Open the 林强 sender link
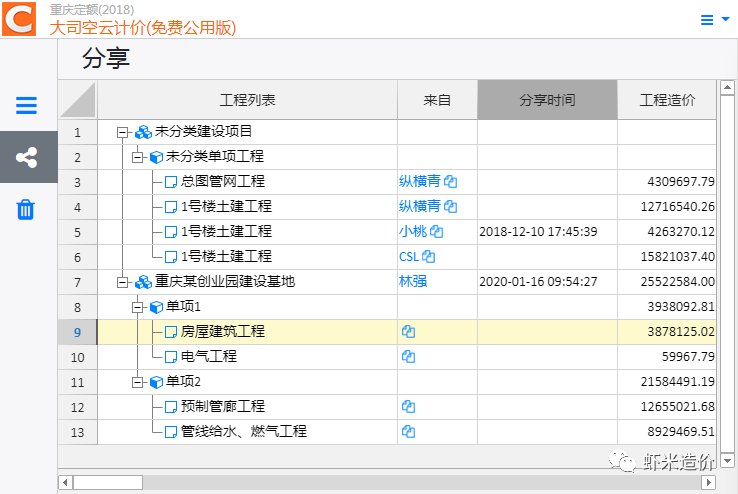Image resolution: width=738 pixels, height=494 pixels. click(413, 281)
